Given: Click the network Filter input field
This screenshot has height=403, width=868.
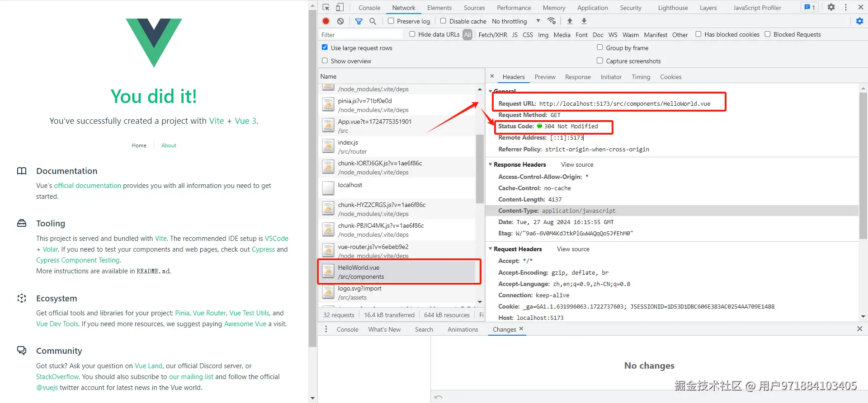Looking at the screenshot, I should pyautogui.click(x=361, y=35).
